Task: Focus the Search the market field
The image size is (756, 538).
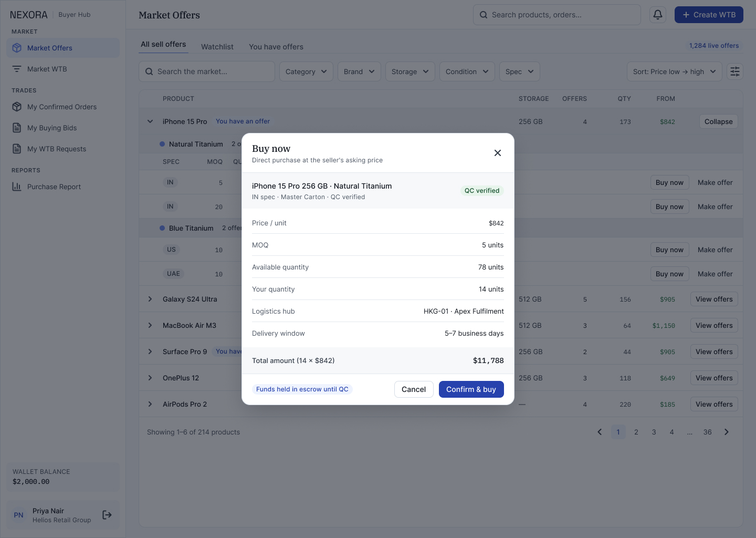Action: 207,71
